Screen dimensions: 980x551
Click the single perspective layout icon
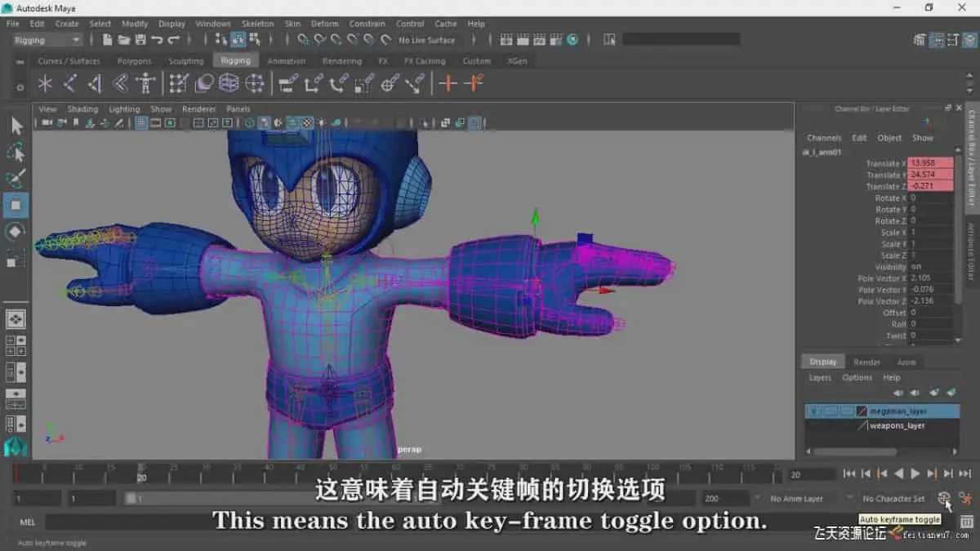click(16, 319)
